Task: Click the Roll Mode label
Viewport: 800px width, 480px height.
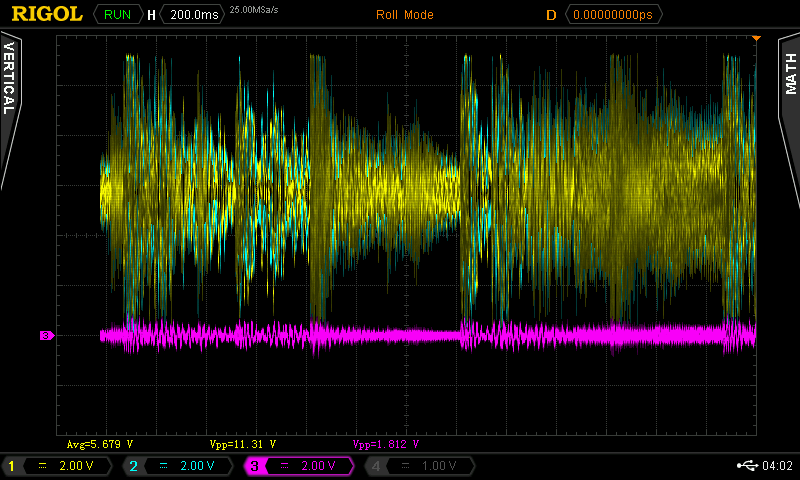Action: [x=405, y=16]
